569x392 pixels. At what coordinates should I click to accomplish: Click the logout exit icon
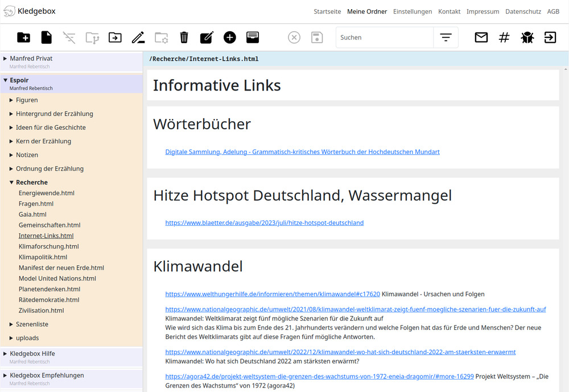pyautogui.click(x=550, y=38)
